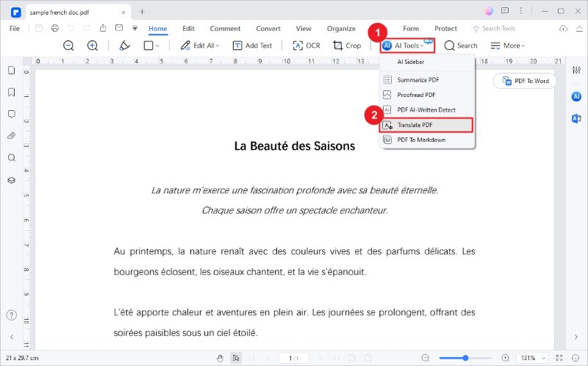Collapse the left sidebar arrow
This screenshot has height=366, width=588.
[x=12, y=337]
